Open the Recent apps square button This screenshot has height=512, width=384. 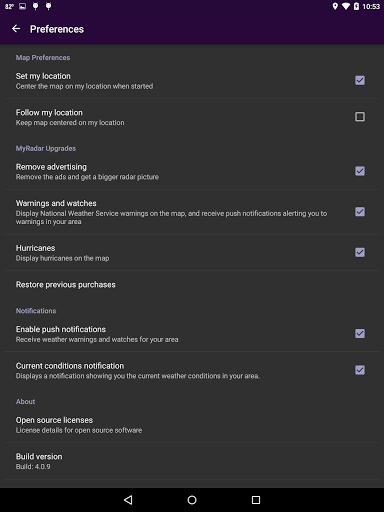point(256,500)
